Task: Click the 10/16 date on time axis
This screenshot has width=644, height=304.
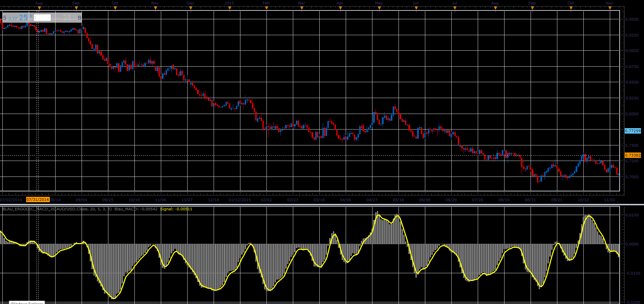Action: coord(134,200)
